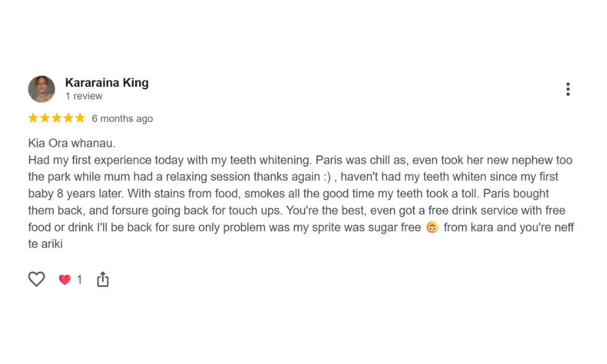Image resolution: width=607 pixels, height=364 pixels.
Task: Click the second gold star of the rating
Action: point(45,118)
